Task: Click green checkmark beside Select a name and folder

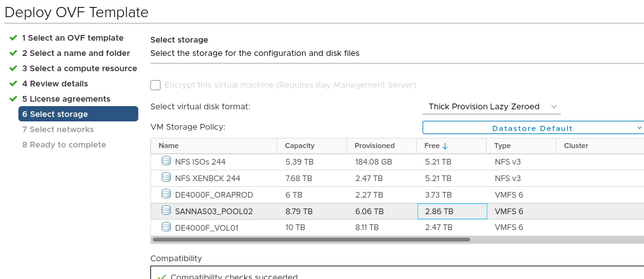Action: (13, 53)
